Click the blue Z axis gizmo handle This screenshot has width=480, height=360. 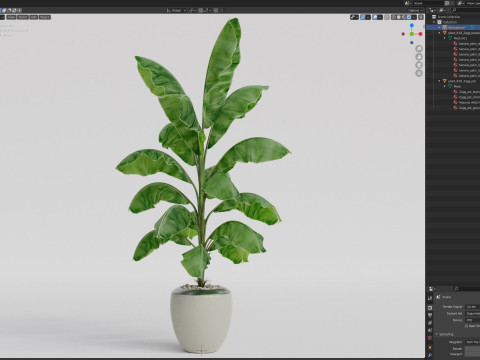tap(412, 25)
